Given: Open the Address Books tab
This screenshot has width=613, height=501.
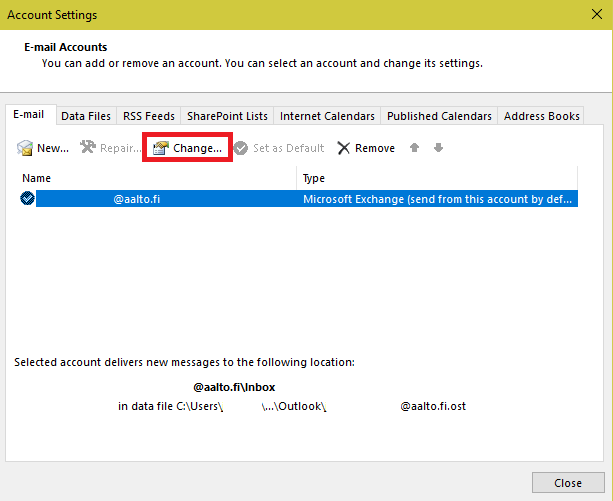Looking at the screenshot, I should 541,116.
